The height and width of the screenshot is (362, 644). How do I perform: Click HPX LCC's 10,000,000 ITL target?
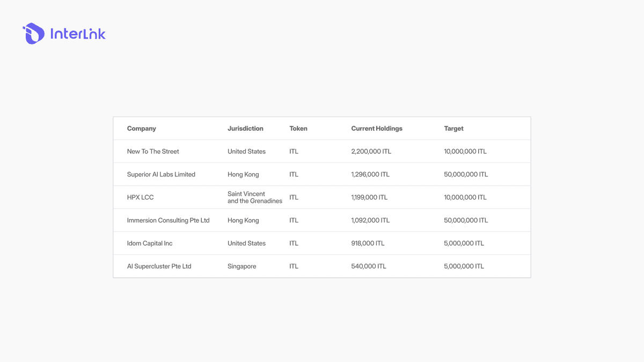point(465,197)
